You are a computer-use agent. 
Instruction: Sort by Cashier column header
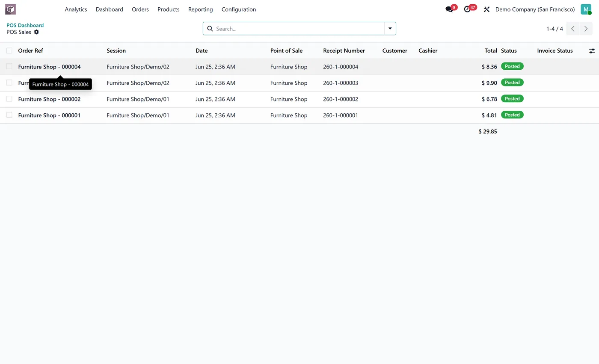[x=428, y=50]
